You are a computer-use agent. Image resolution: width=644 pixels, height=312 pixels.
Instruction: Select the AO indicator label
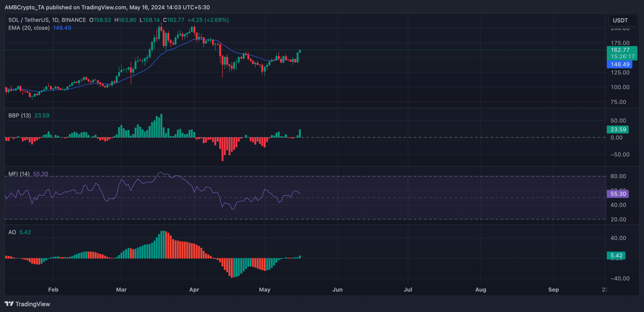[x=12, y=232]
